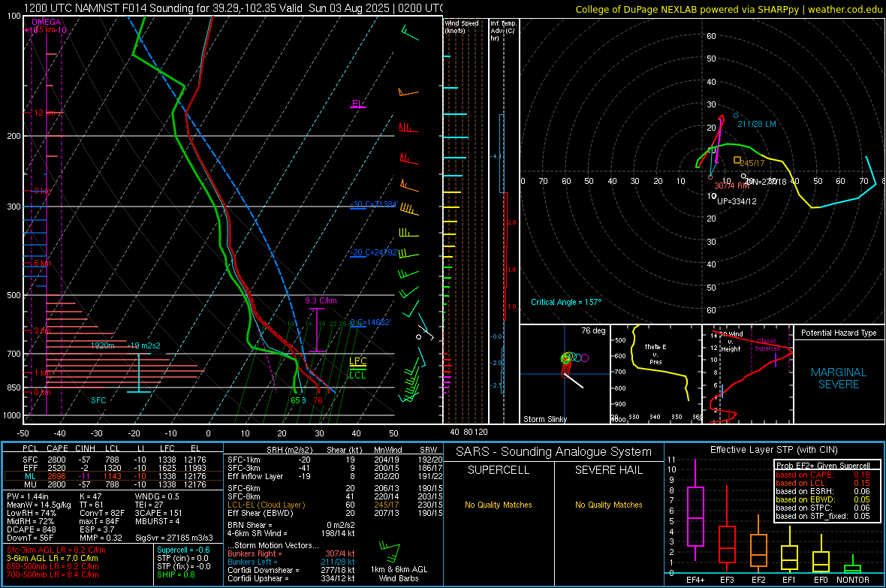The width and height of the screenshot is (886, 588).
Task: Select the "9.3 C/km" lapse rate label
Action: click(321, 301)
